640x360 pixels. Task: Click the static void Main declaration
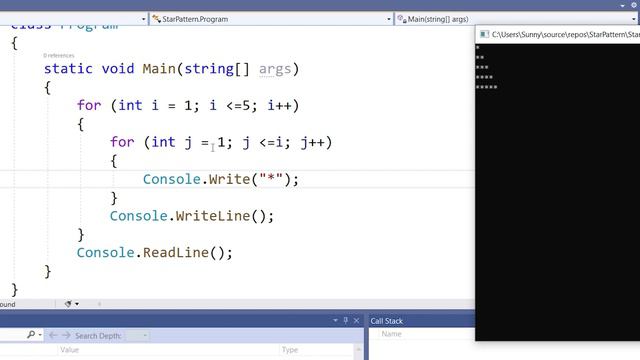[x=171, y=69]
